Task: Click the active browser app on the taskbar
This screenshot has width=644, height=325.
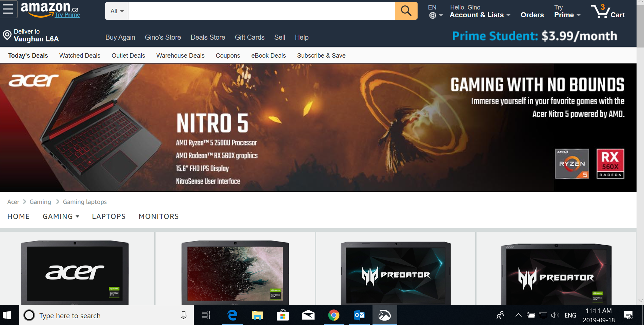Action: tap(385, 316)
